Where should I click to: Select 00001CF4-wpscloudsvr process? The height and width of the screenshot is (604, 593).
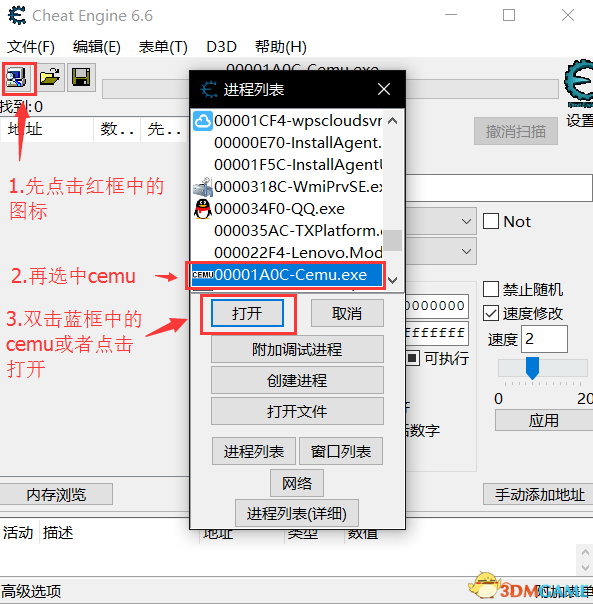pos(287,121)
